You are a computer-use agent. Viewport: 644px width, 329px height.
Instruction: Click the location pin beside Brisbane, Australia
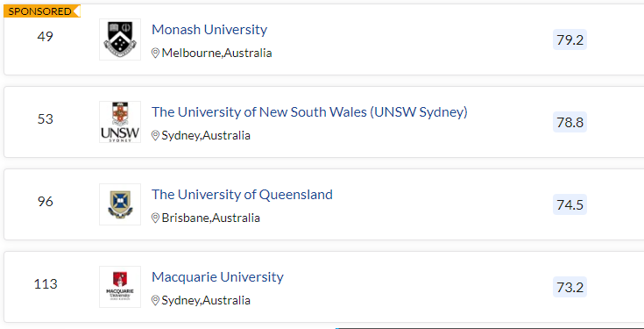(x=155, y=218)
